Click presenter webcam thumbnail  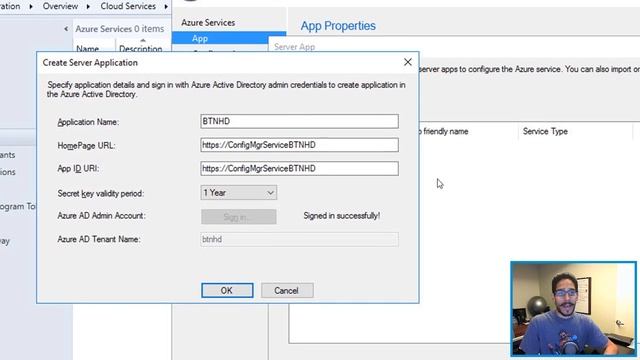(573, 309)
